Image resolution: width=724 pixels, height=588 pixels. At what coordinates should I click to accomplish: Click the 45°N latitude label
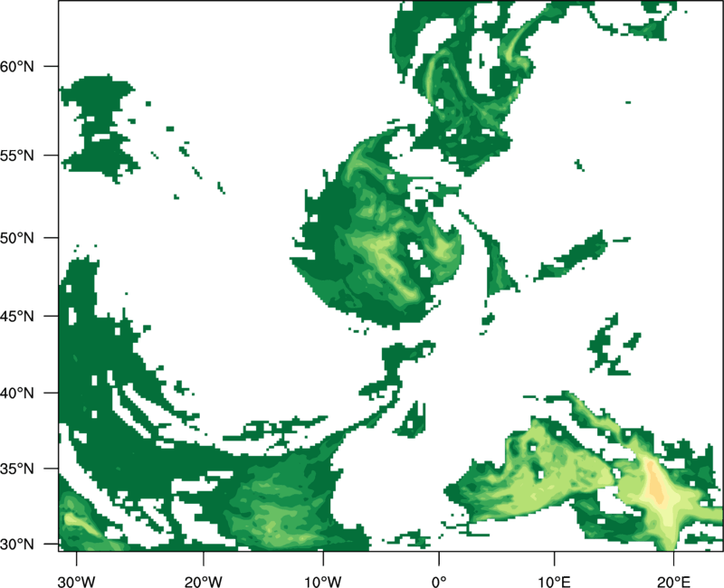click(17, 316)
